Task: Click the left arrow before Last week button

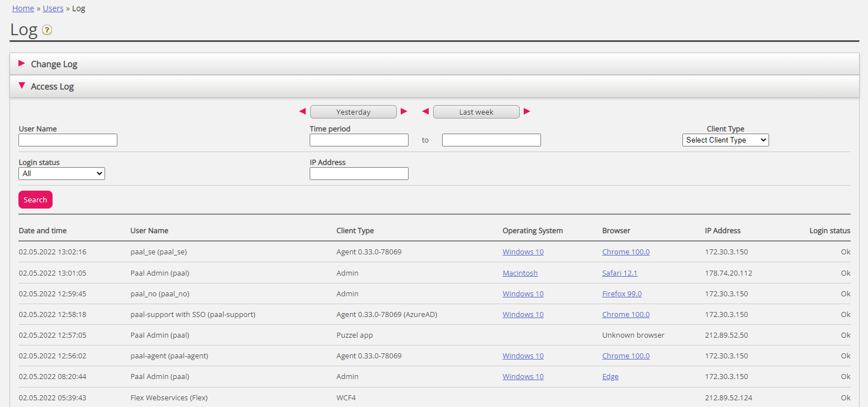Action: (x=425, y=112)
